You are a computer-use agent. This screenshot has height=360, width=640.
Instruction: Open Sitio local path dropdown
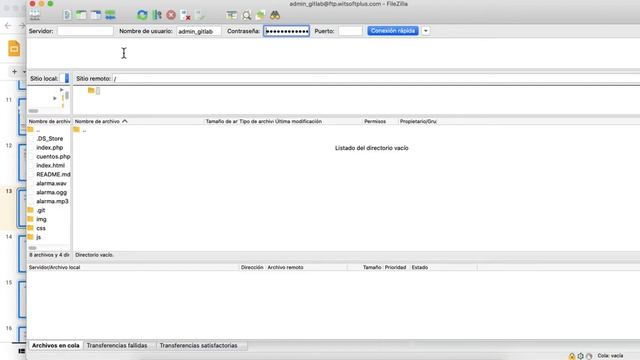click(x=67, y=78)
